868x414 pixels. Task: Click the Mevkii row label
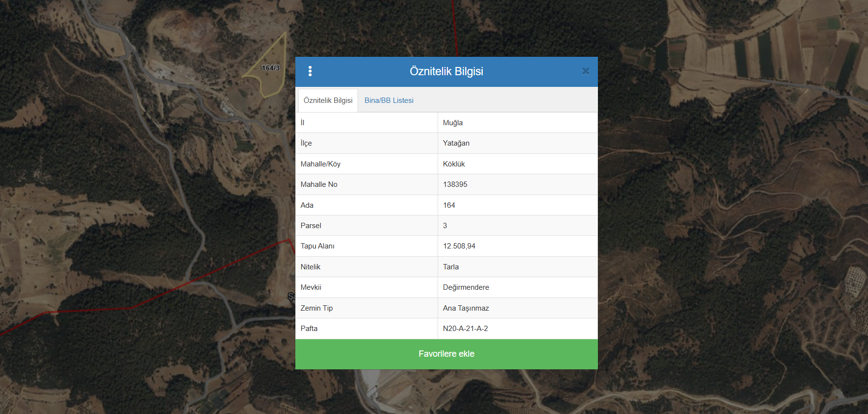tap(311, 287)
